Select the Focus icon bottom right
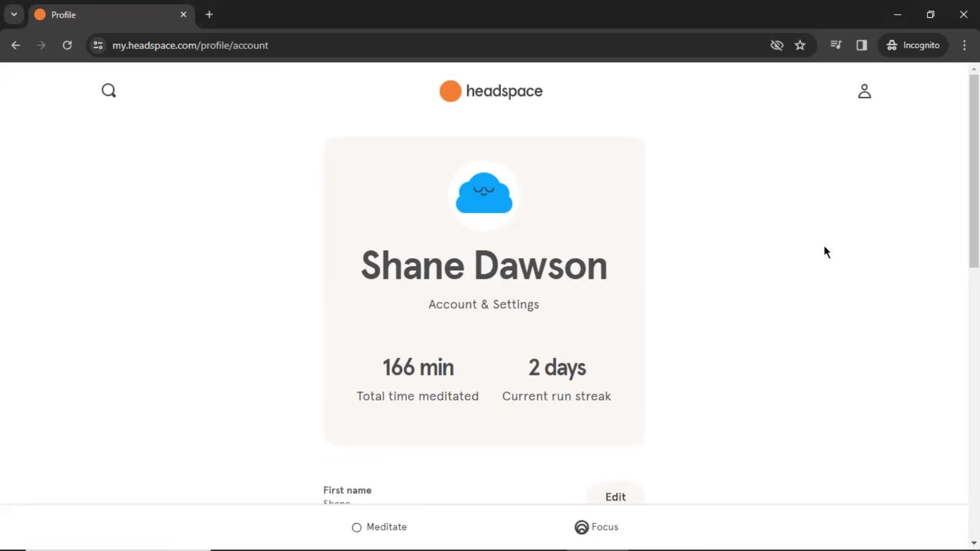Screen dimensions: 980x551 (581, 527)
